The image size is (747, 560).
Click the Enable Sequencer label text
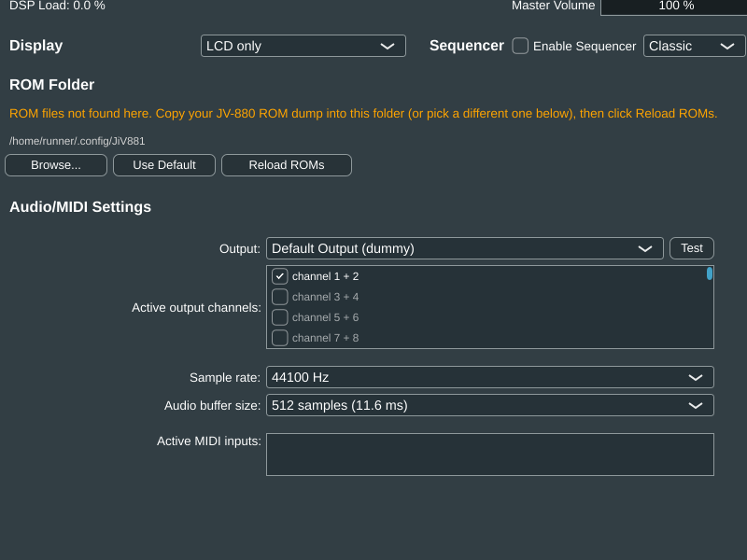tap(585, 46)
